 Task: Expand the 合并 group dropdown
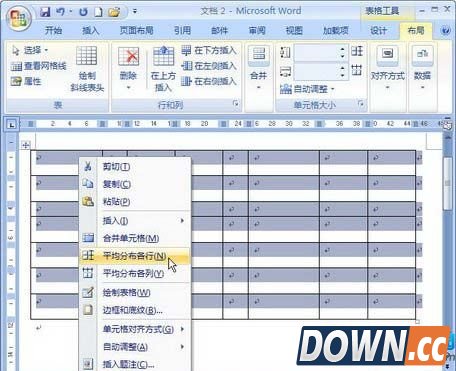259,69
